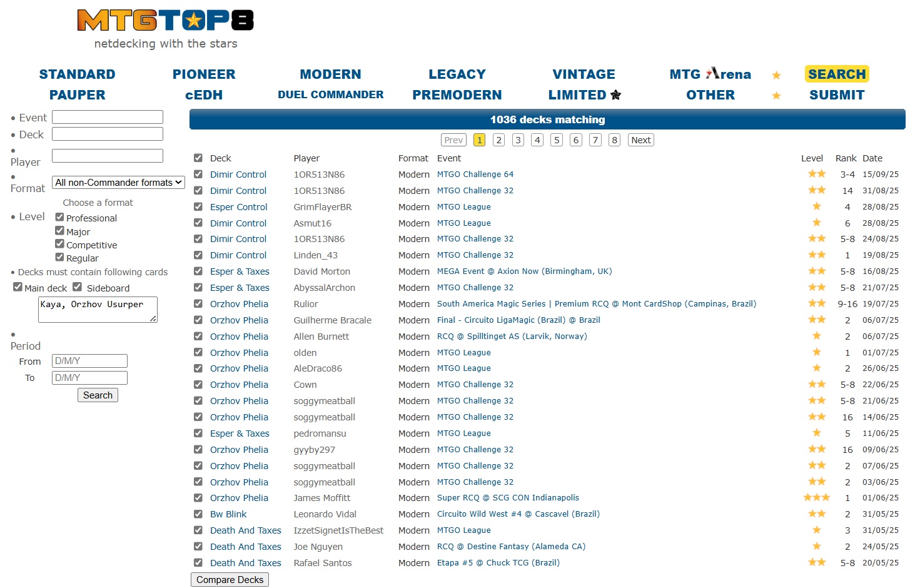Toggle the Competitive level checkbox
Image resolution: width=920 pixels, height=588 pixels.
(59, 244)
